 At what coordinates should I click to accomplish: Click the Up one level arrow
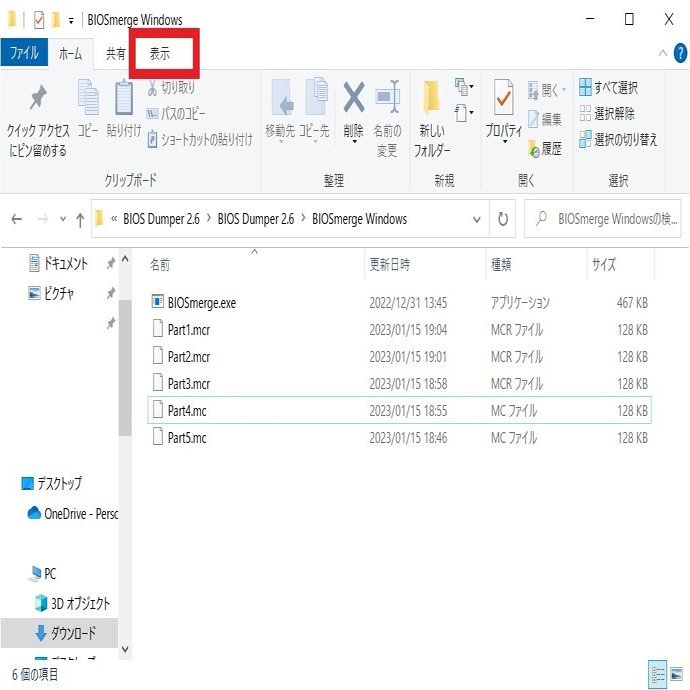click(80, 219)
